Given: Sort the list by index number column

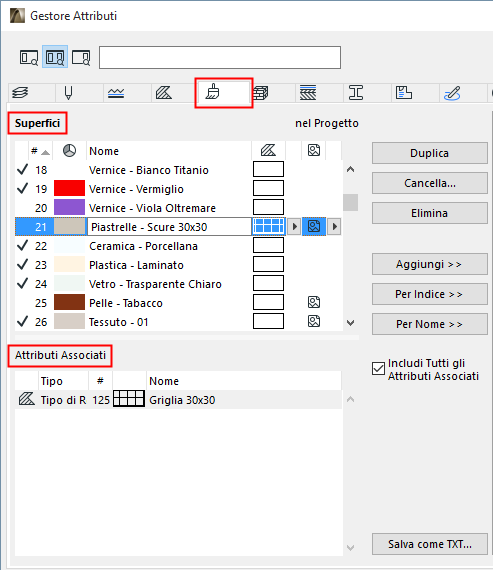Looking at the screenshot, I should coord(40,151).
